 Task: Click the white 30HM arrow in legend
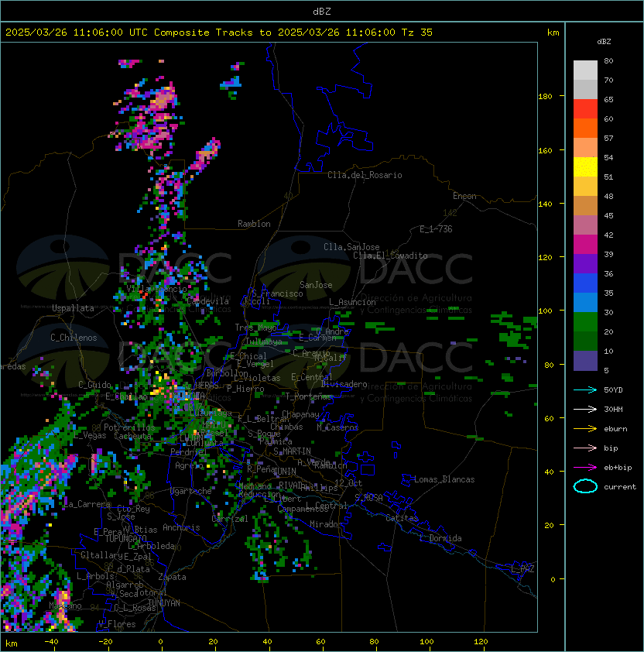pos(585,409)
